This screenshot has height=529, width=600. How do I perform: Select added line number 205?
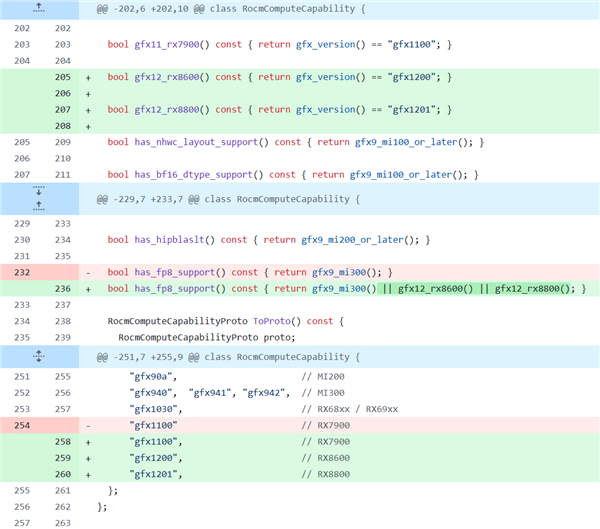pyautogui.click(x=63, y=77)
